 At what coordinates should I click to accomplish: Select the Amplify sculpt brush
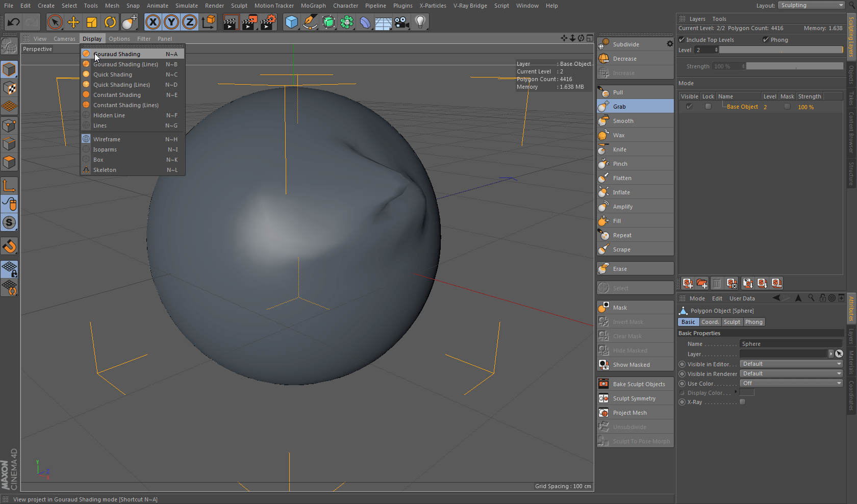[x=635, y=207]
